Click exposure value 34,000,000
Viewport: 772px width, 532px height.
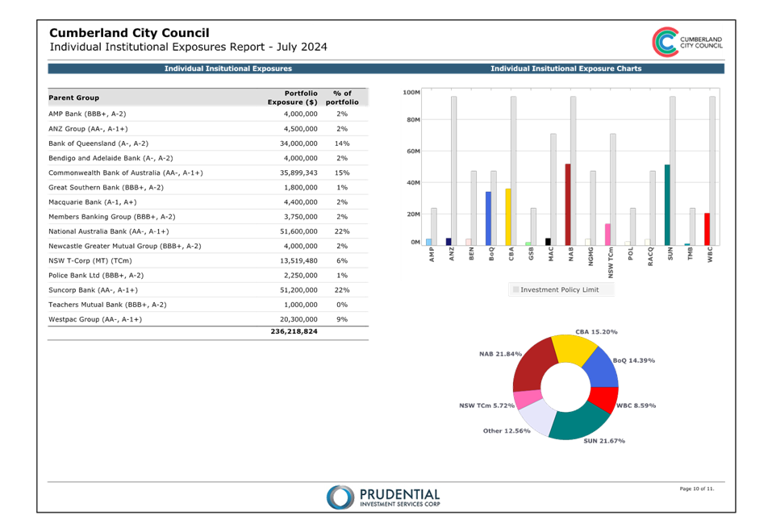[x=298, y=143]
